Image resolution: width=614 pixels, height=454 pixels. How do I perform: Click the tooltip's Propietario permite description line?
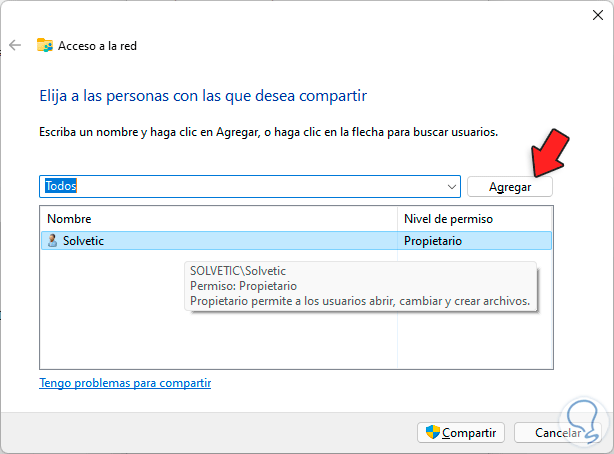(359, 300)
